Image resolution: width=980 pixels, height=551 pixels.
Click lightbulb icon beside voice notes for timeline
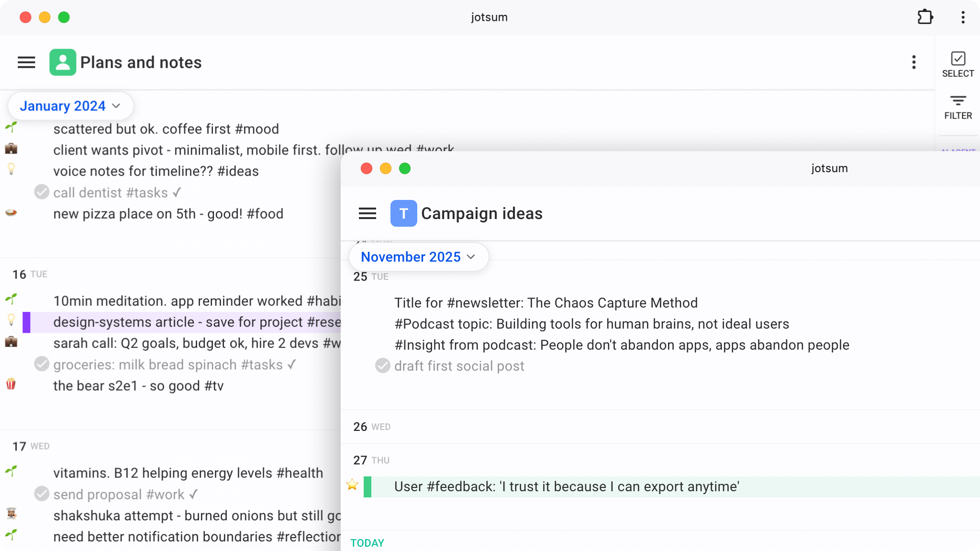[x=11, y=169]
